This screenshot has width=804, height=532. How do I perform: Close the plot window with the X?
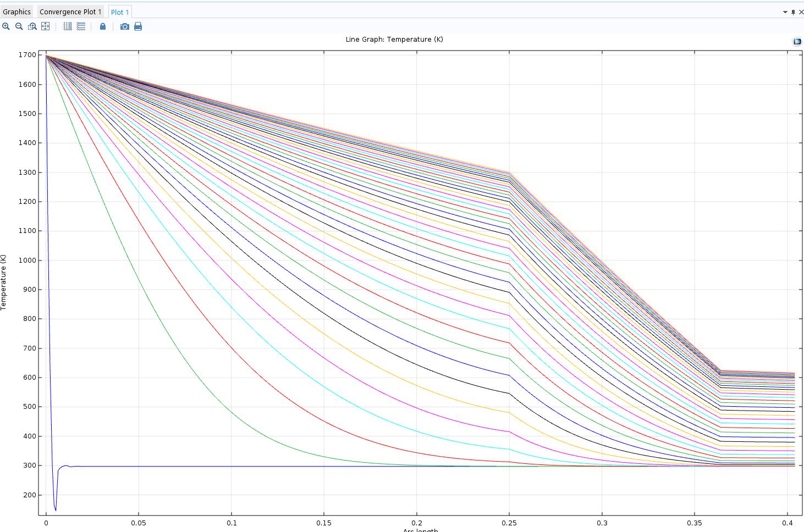tap(801, 12)
